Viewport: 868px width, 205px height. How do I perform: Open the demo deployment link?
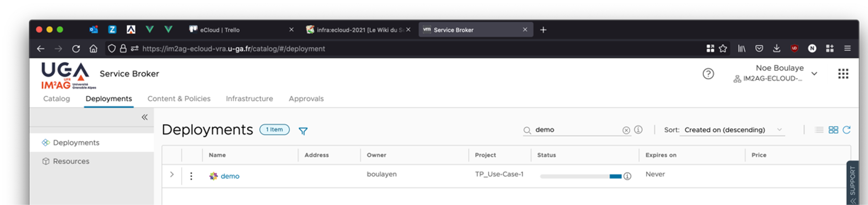230,176
